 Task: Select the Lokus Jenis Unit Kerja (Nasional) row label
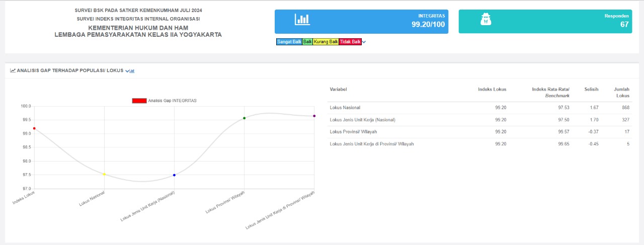tap(362, 120)
